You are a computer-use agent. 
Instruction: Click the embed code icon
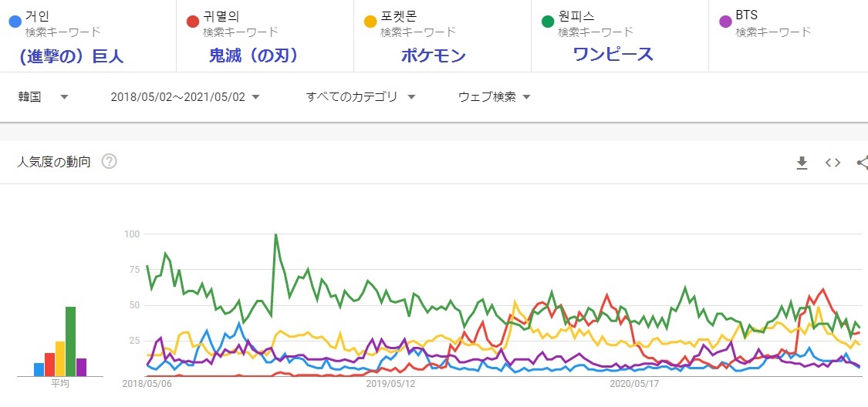[x=833, y=162]
